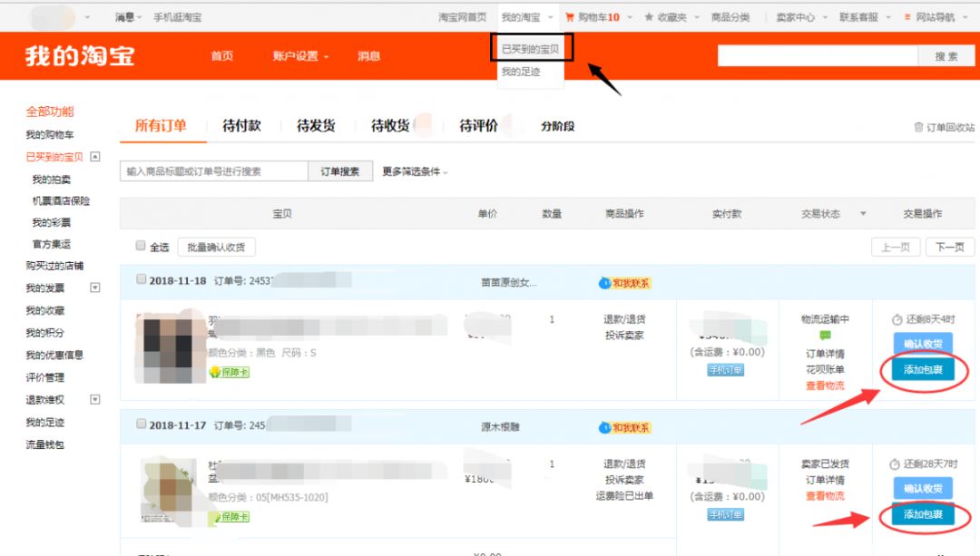Click the 订单搜索 button

(x=340, y=171)
